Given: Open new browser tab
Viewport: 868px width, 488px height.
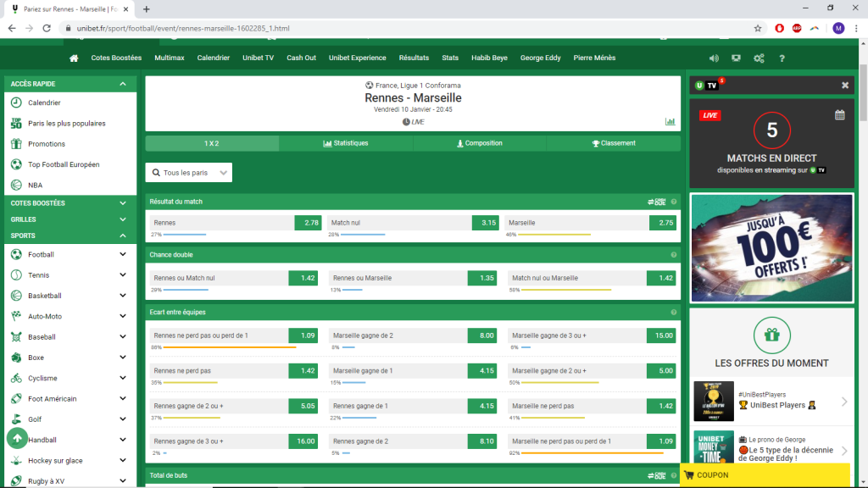Looking at the screenshot, I should [146, 8].
